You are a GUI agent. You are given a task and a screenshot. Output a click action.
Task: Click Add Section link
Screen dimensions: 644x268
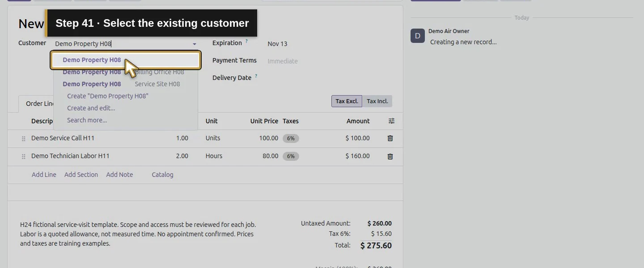[x=81, y=175]
